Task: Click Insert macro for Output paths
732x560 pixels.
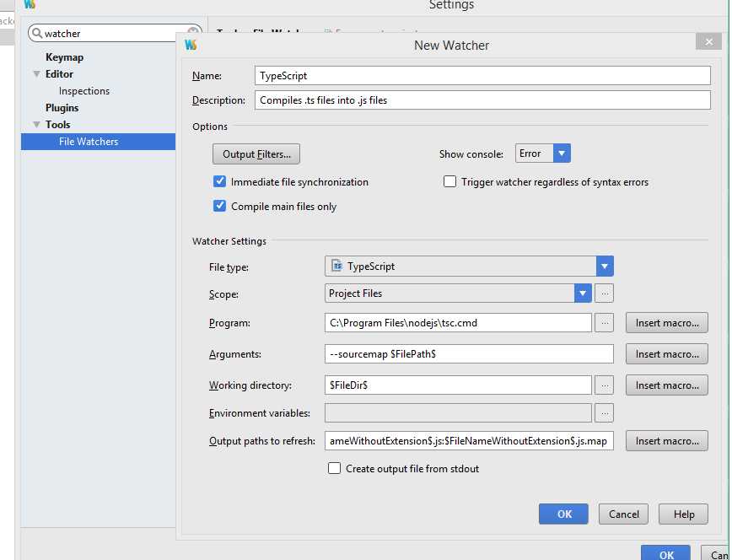Action: [x=666, y=441]
